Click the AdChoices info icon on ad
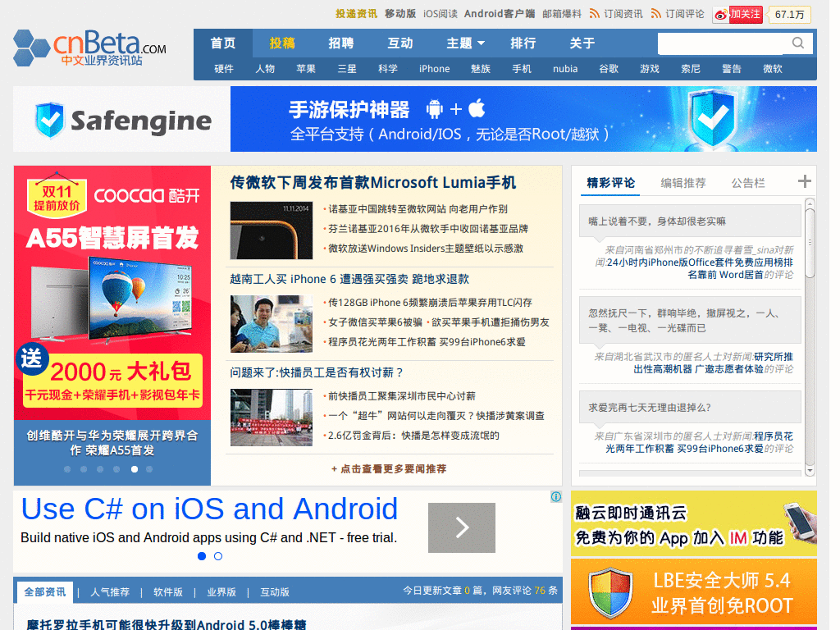This screenshot has height=630, width=840. point(556,496)
